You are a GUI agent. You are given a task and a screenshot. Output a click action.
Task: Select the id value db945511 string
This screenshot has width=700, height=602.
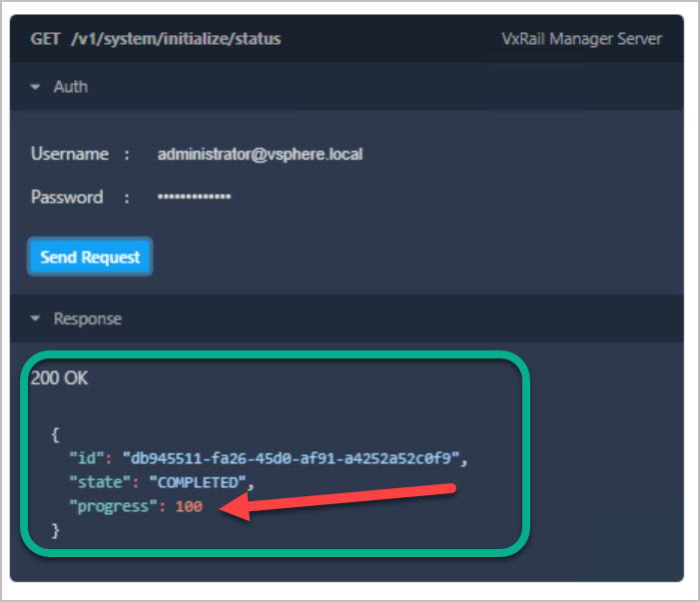coord(294,458)
